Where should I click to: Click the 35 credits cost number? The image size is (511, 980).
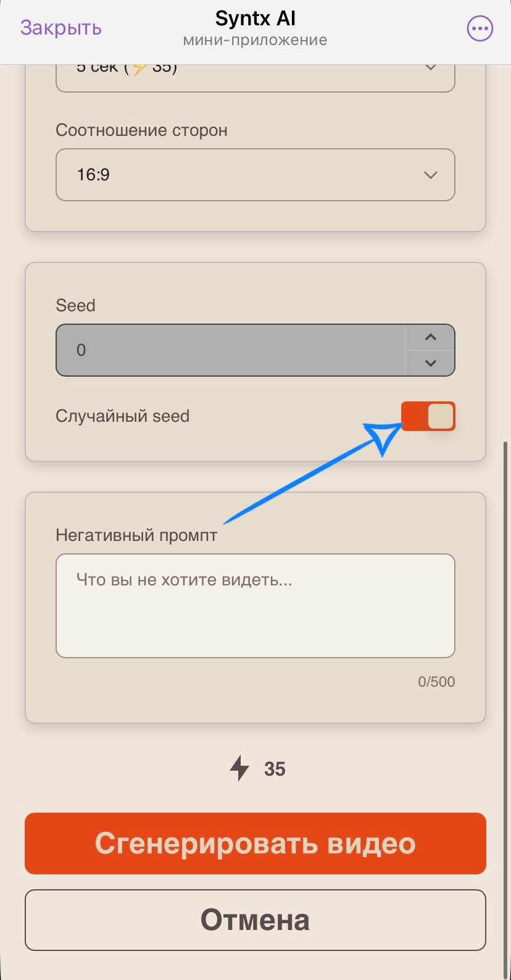coord(275,769)
